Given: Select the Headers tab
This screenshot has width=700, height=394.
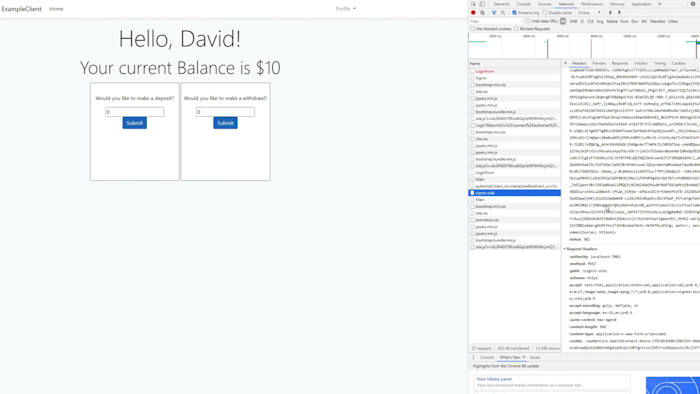Looking at the screenshot, I should (579, 63).
